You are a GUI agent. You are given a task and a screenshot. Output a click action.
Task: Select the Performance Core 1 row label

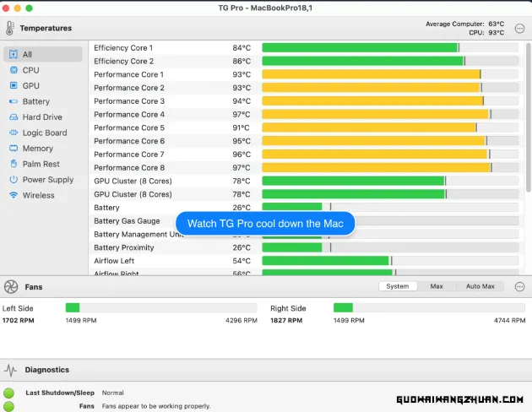point(129,74)
